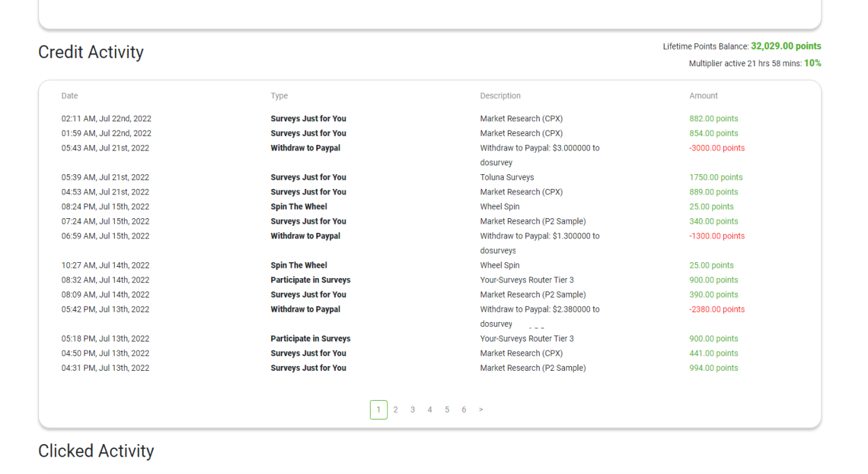Select the 05:39 AM, Jul 21st, 2022 date
The height and width of the screenshot is (474, 868).
(105, 177)
